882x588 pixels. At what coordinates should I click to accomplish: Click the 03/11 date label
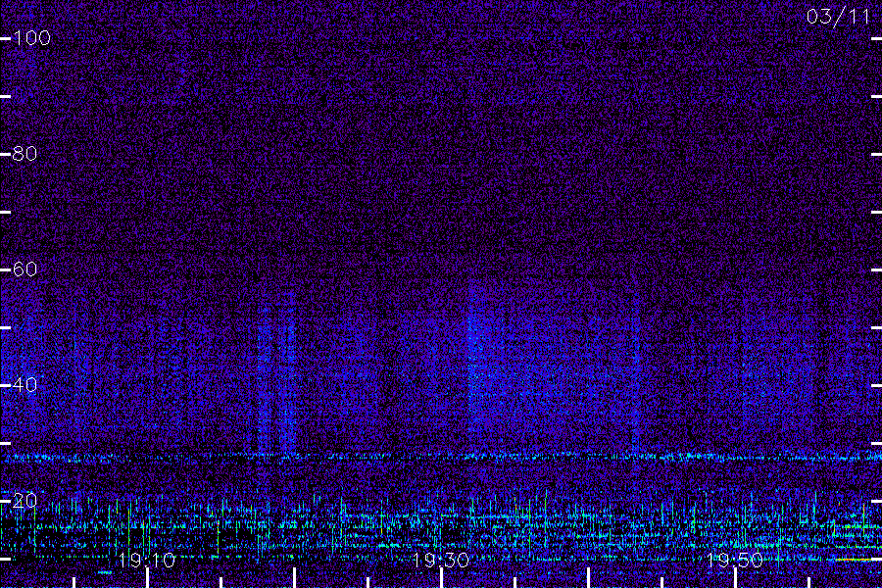pyautogui.click(x=838, y=17)
